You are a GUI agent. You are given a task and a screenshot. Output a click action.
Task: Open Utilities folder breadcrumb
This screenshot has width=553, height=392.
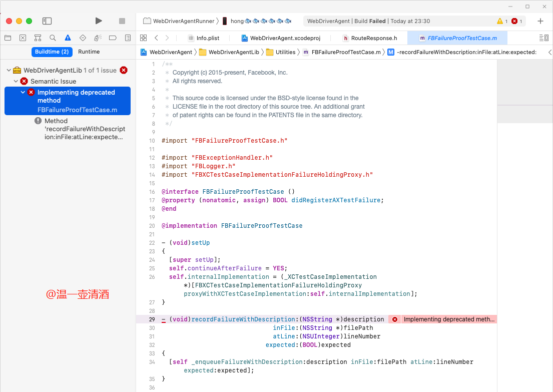[281, 52]
